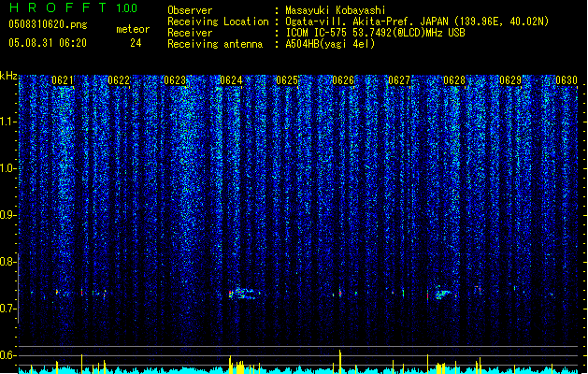Image resolution: width=588 pixels, height=374 pixels.
Task: Click the 0.9 kHz axis label
Action: 8,215
